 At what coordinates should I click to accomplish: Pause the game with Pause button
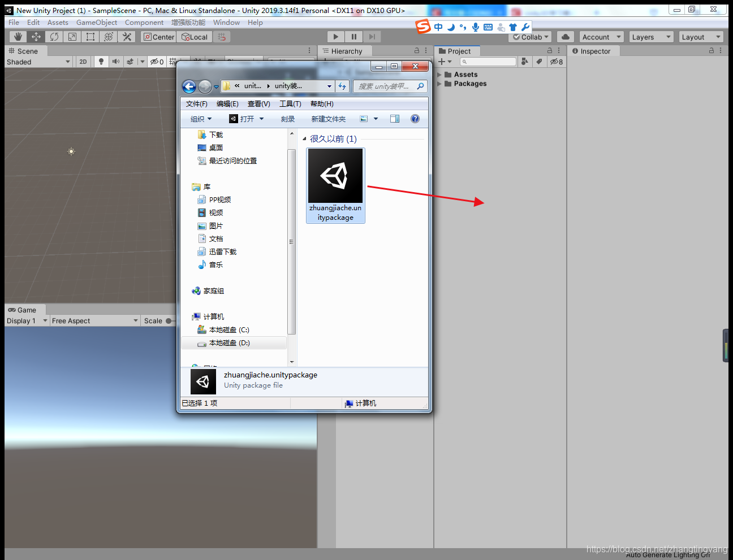click(354, 37)
